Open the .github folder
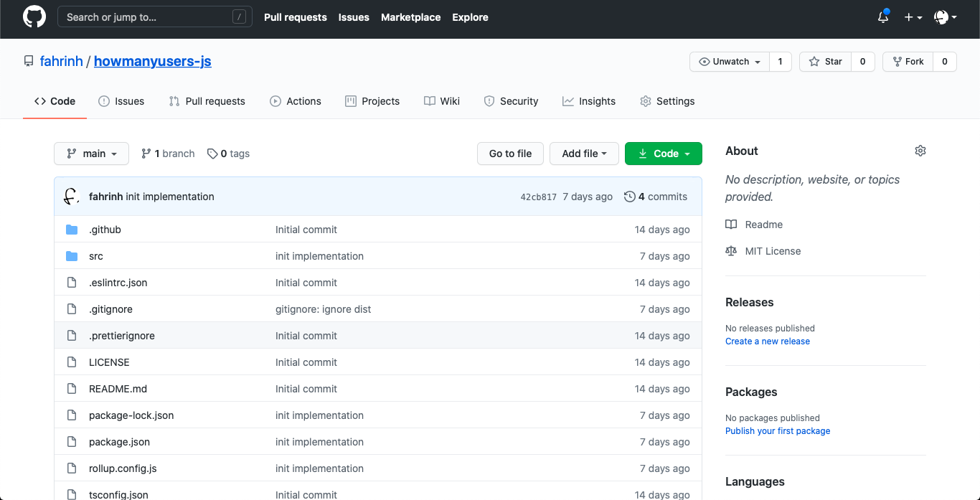Viewport: 980px width, 500px height. (105, 230)
